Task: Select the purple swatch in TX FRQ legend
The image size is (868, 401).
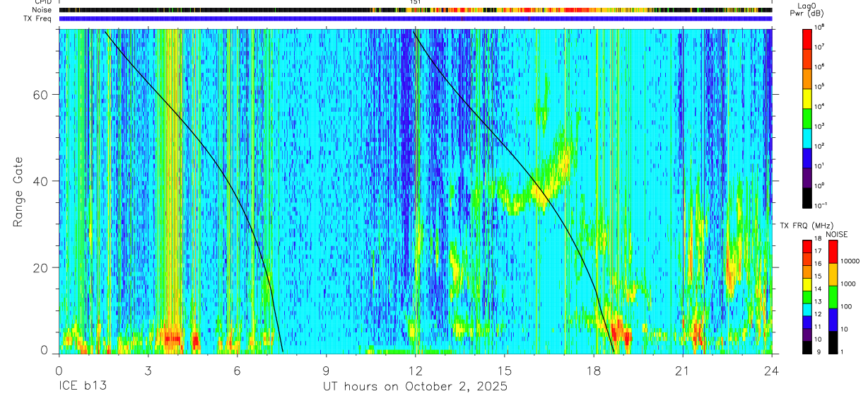Action: [x=807, y=335]
